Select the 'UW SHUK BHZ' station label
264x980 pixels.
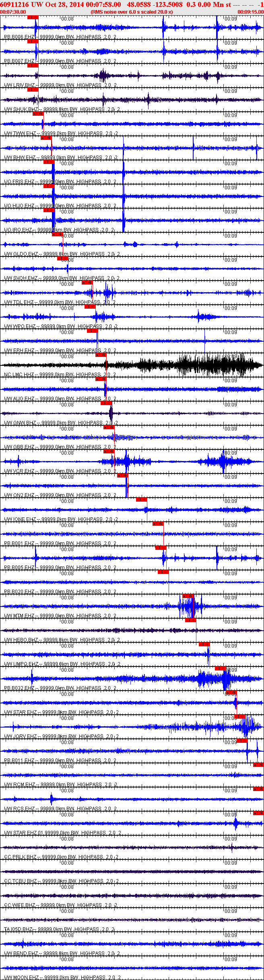click(21, 109)
